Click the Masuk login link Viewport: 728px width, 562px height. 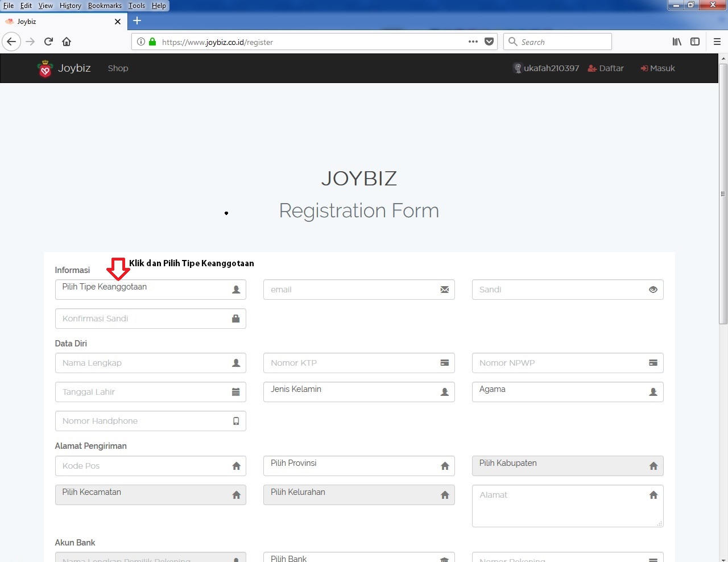pos(657,68)
